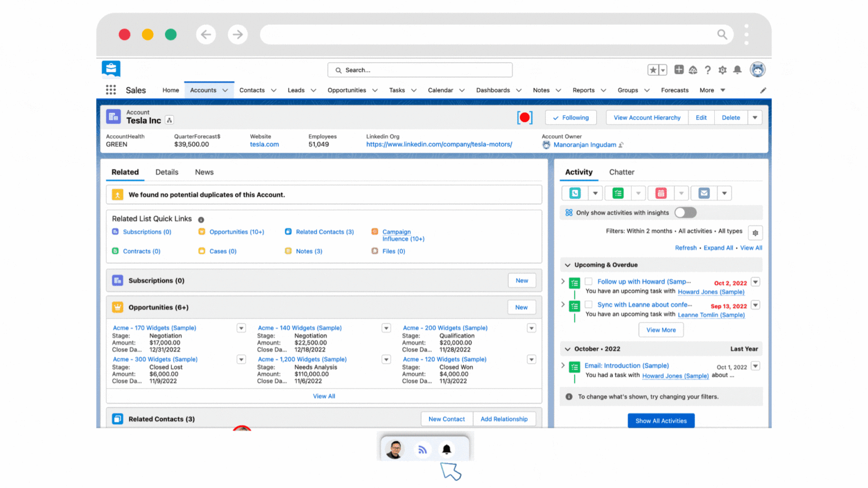Click the New Task activity icon
868x488 pixels.
[618, 193]
